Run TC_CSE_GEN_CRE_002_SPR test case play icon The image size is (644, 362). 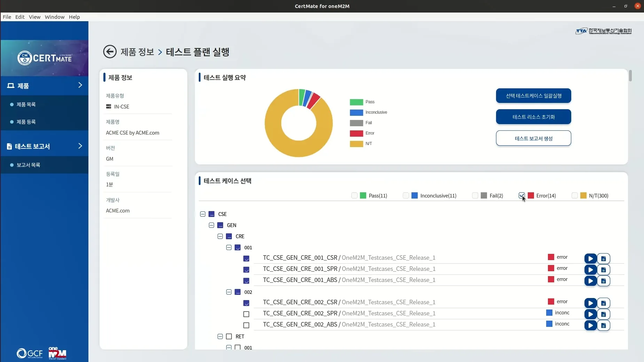point(590,314)
